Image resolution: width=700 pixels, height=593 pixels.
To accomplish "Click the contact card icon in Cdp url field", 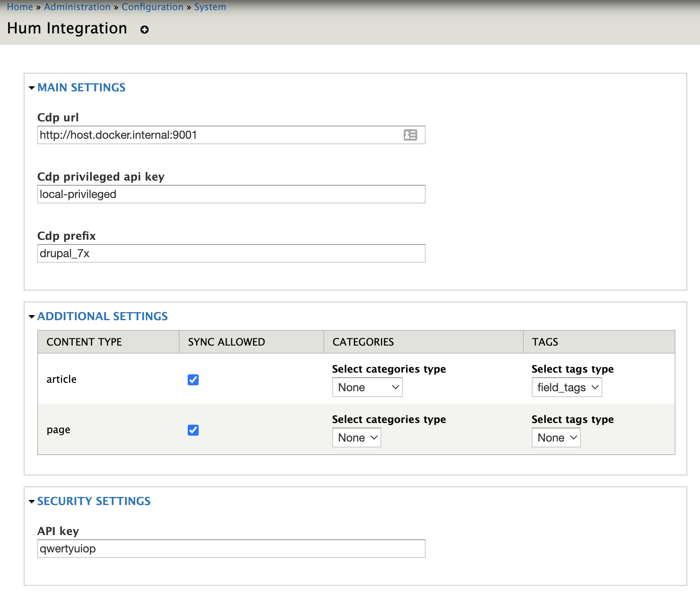I will [x=410, y=135].
